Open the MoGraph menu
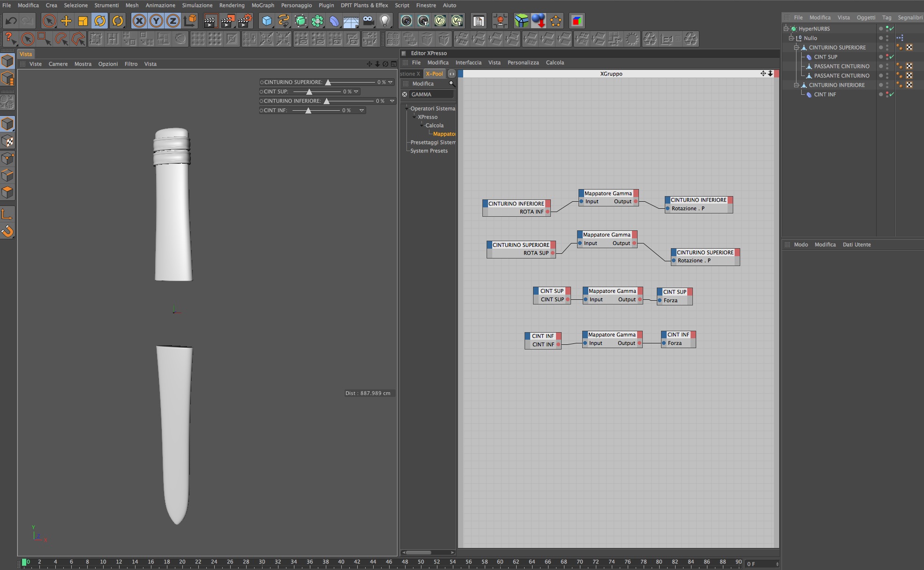Image resolution: width=924 pixels, height=570 pixels. pyautogui.click(x=263, y=5)
